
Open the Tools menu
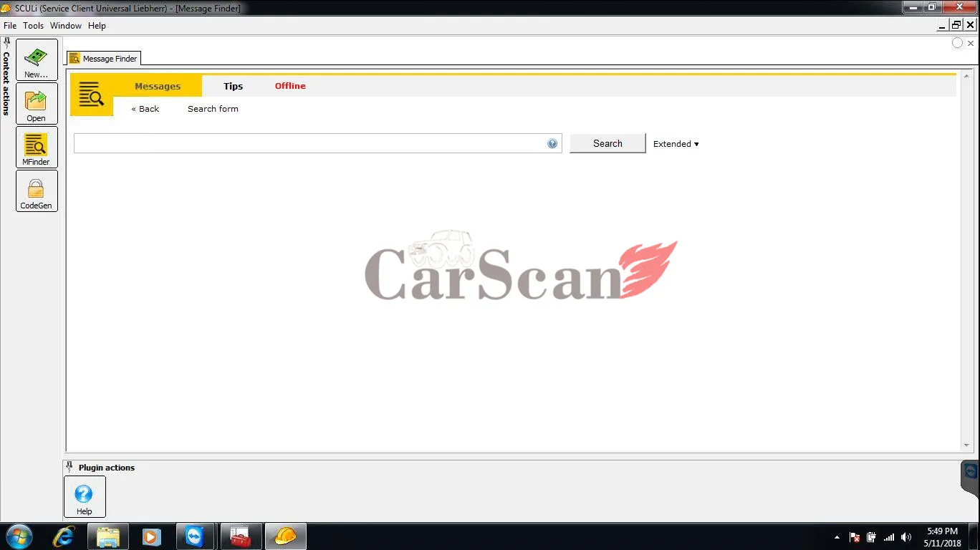(34, 26)
